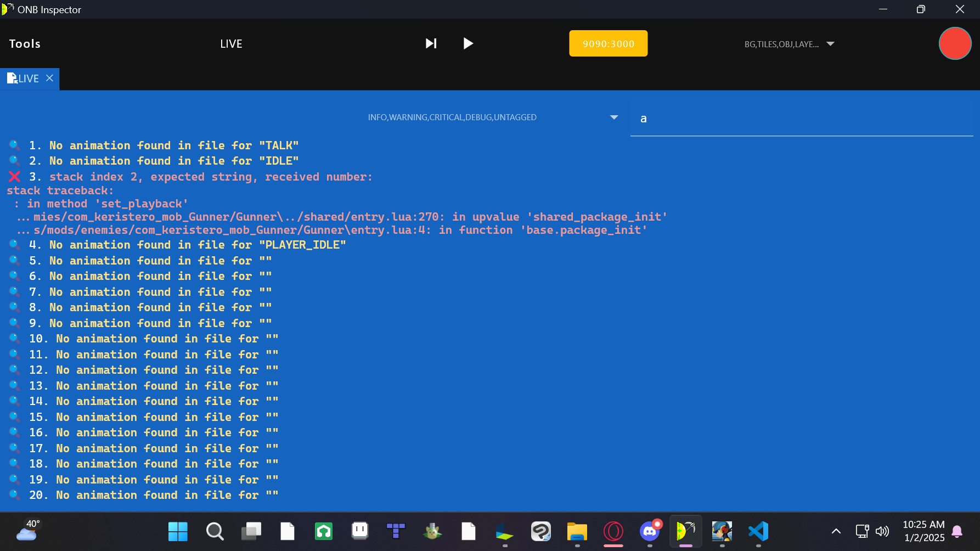Select the LIVE tab
Screen dimensions: 980x551
[x=24, y=79]
